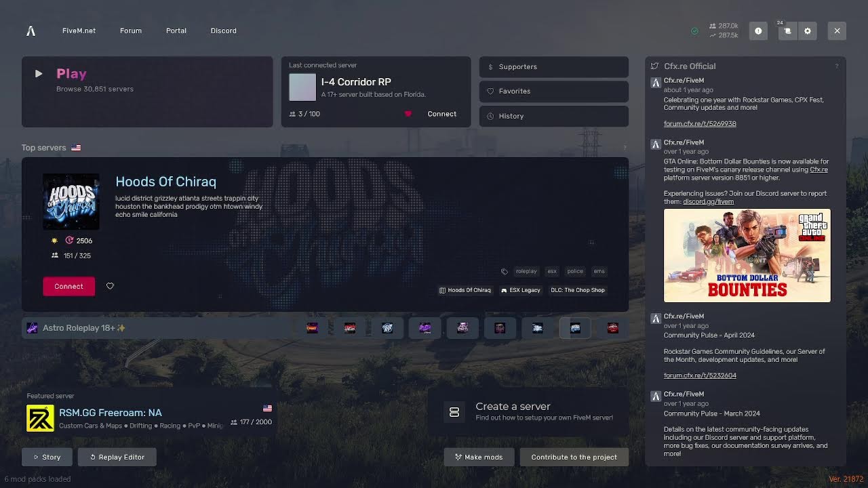Click the Hoods Of Chiraq map label

[x=465, y=290]
